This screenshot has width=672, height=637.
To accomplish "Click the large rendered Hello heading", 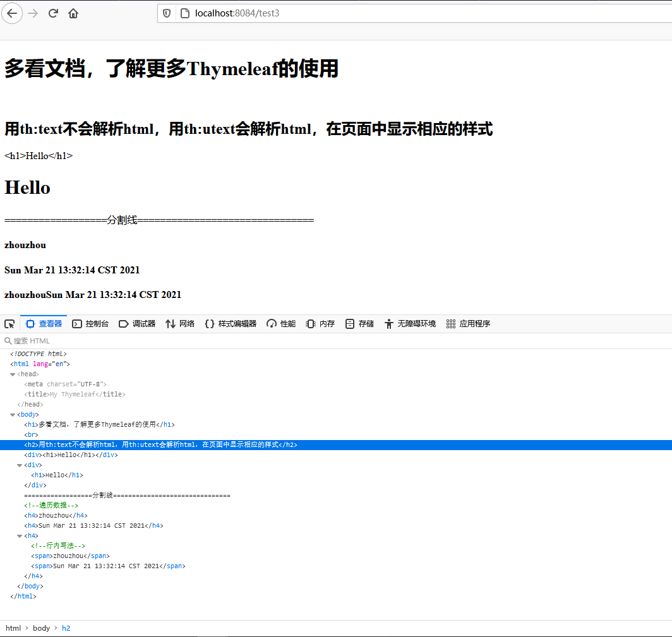I will pos(27,188).
